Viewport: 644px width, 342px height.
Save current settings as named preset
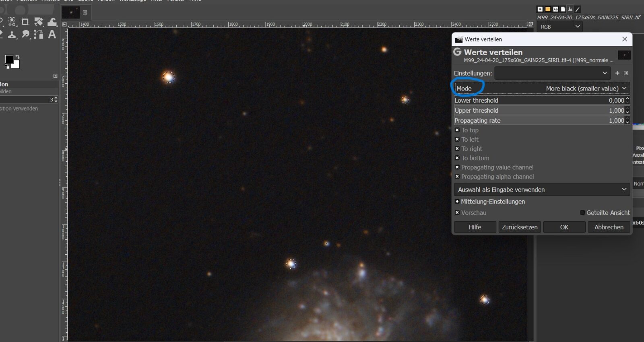point(617,73)
